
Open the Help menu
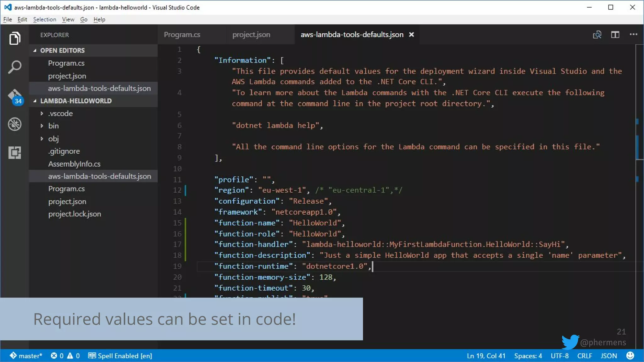coord(99,19)
